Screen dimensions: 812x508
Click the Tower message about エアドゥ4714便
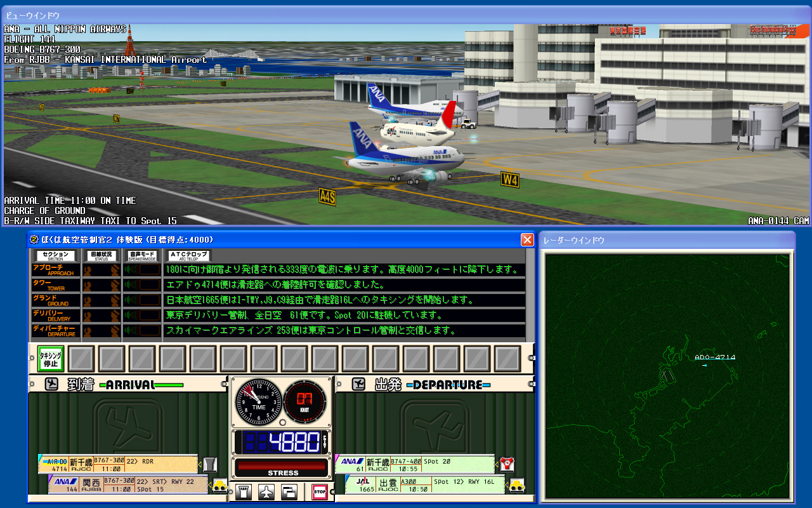point(344,284)
